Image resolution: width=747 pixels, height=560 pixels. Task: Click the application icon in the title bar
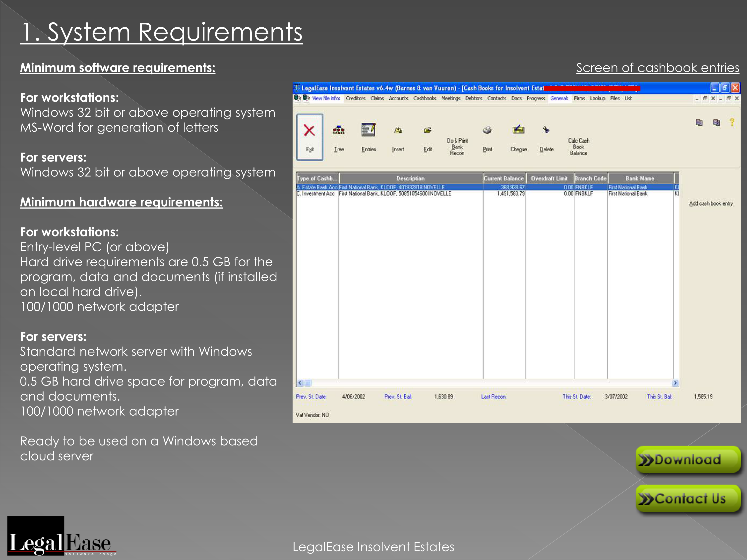(297, 88)
